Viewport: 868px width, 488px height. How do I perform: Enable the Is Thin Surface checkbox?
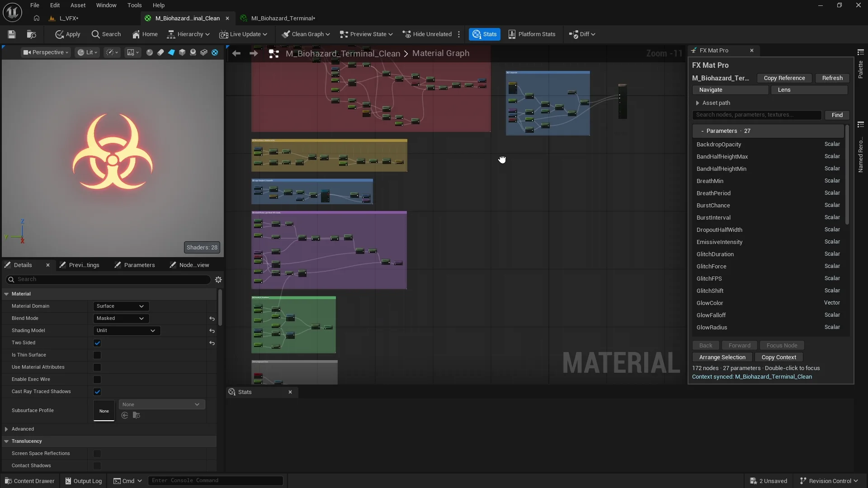[97, 355]
